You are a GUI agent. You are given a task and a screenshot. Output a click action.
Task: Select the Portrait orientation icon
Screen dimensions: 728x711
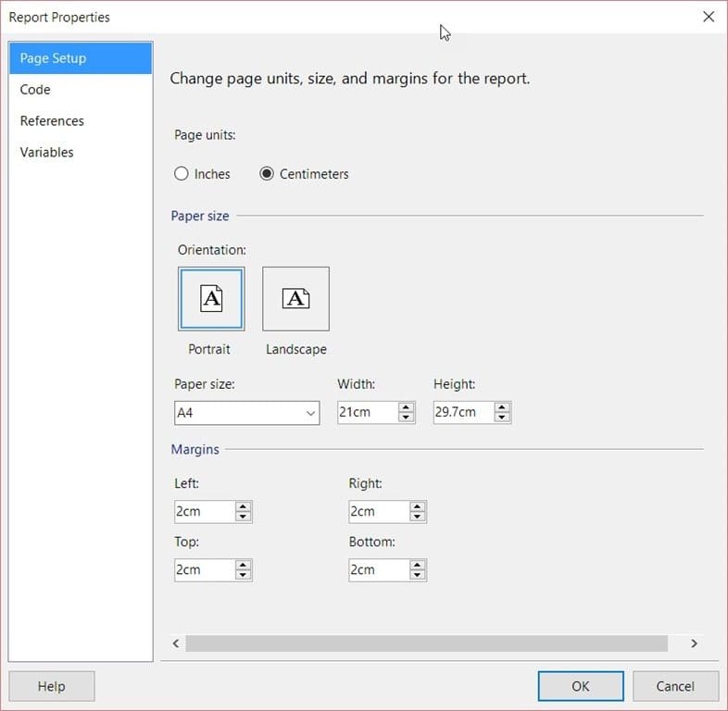click(x=211, y=298)
